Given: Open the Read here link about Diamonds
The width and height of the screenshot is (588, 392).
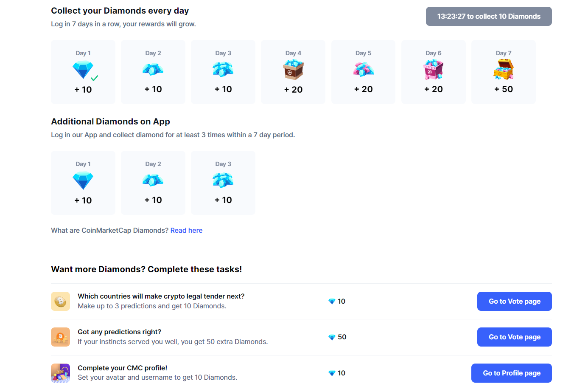Looking at the screenshot, I should pos(186,230).
